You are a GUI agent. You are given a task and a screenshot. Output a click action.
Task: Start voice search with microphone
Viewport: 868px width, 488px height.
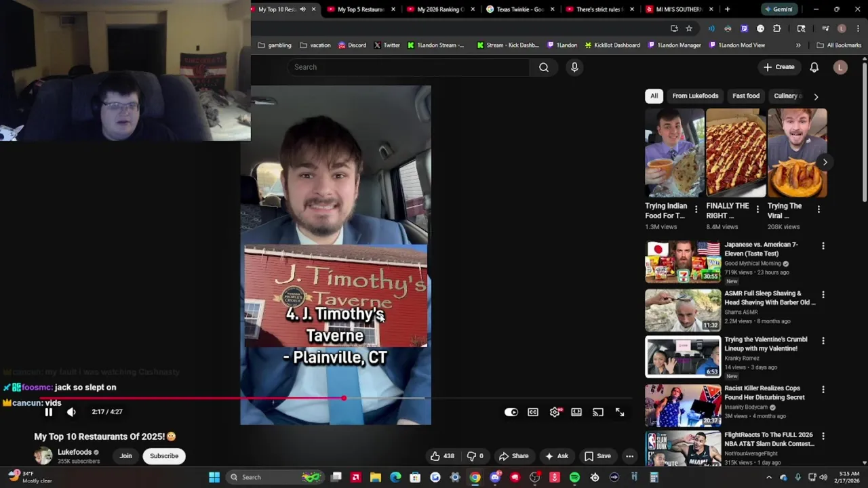click(574, 67)
